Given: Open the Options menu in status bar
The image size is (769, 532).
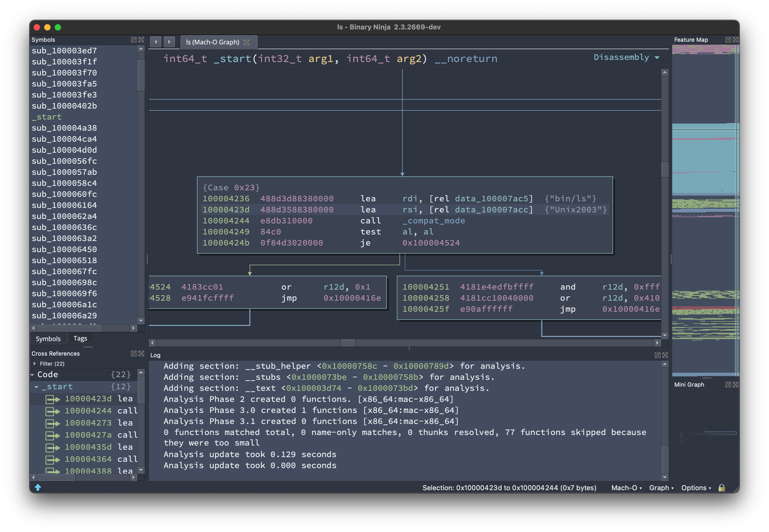Looking at the screenshot, I should pyautogui.click(x=696, y=488).
